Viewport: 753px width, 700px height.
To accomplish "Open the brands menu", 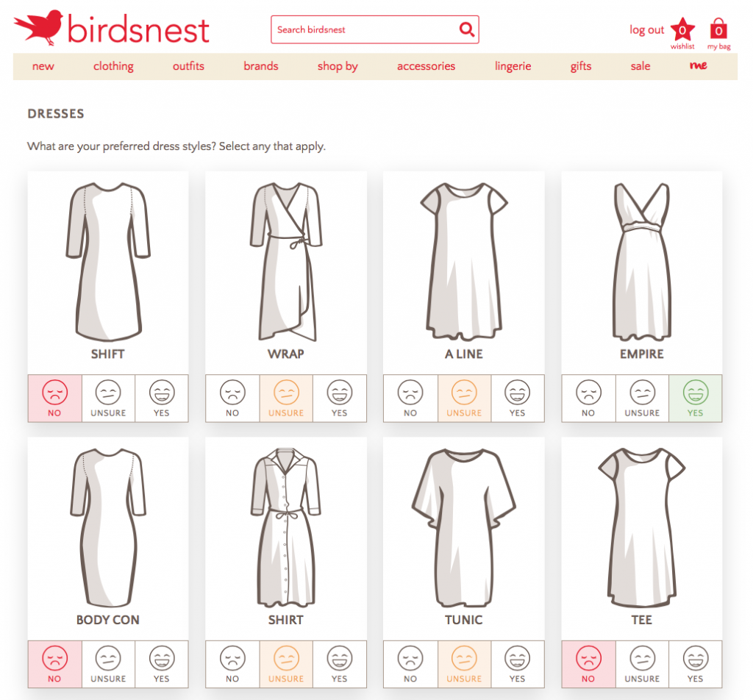I will pos(261,66).
